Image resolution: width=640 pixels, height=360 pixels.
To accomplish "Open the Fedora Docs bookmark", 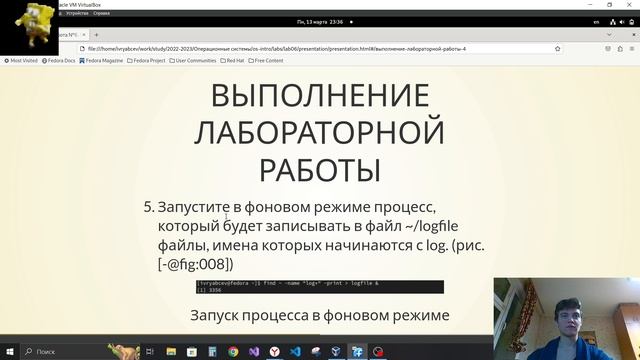I will (x=59, y=60).
